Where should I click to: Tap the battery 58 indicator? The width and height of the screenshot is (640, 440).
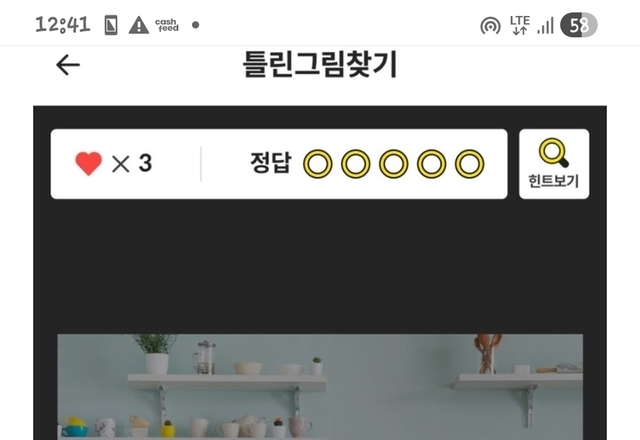(579, 25)
